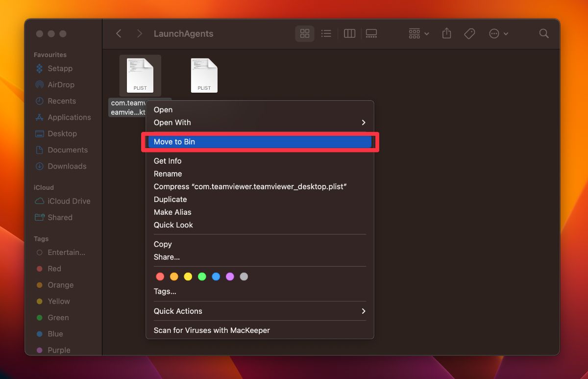Click the Tags icon in the toolbar
The width and height of the screenshot is (588, 379).
[469, 33]
